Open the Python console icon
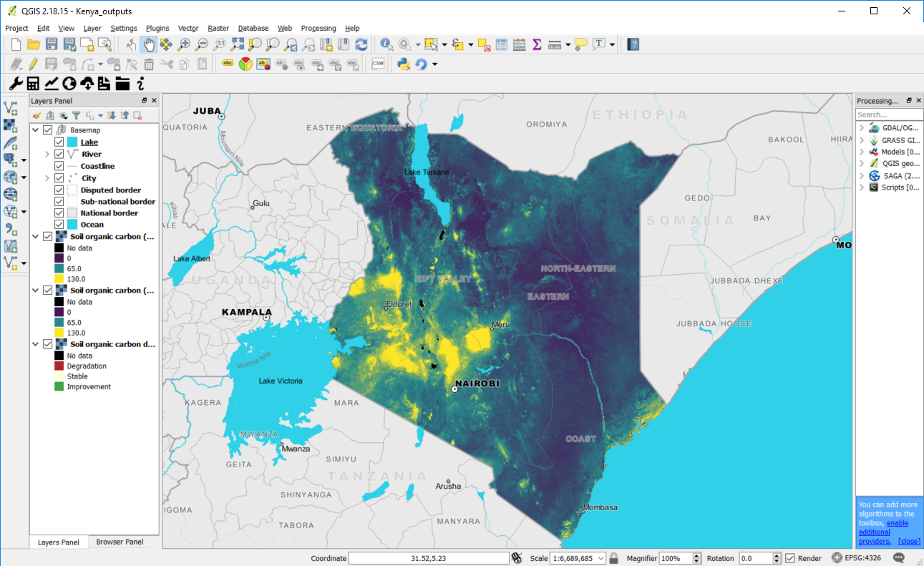Viewport: 924px width, 566px height. (x=404, y=64)
